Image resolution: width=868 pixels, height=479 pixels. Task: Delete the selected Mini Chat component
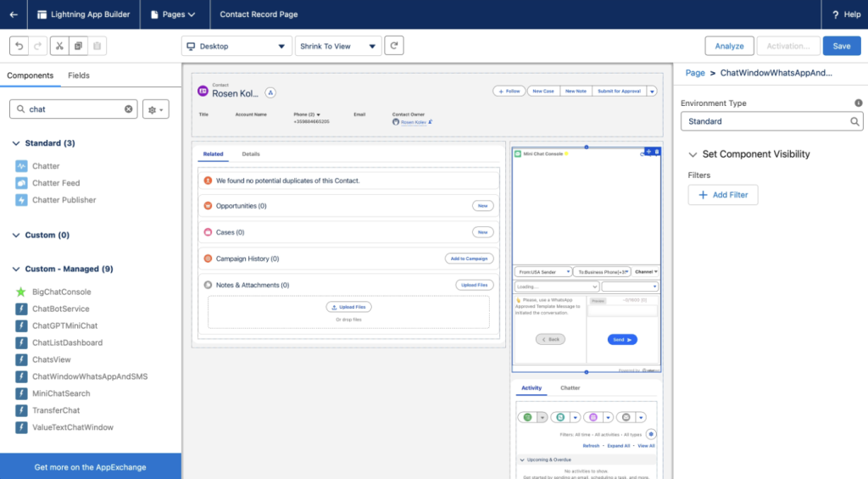pos(657,151)
